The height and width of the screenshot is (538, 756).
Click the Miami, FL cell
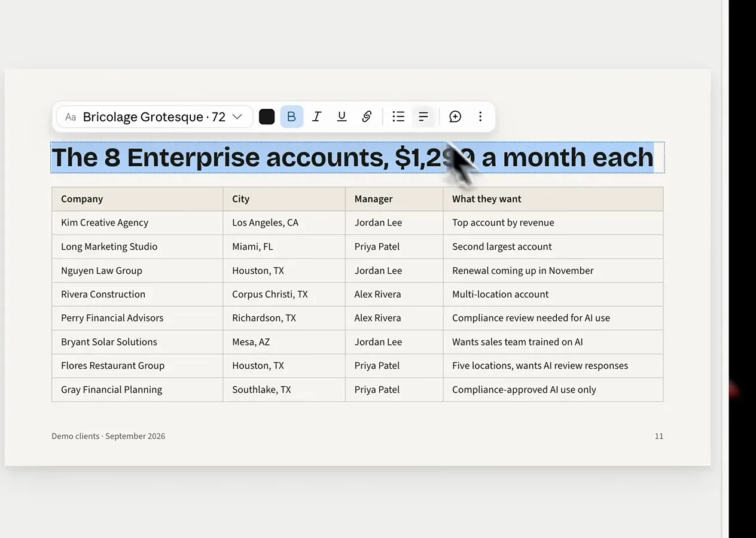coord(284,247)
